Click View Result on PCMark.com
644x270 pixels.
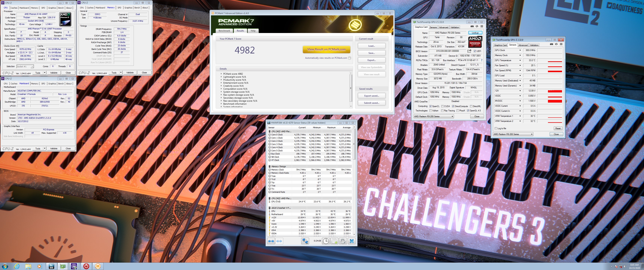tap(326, 49)
